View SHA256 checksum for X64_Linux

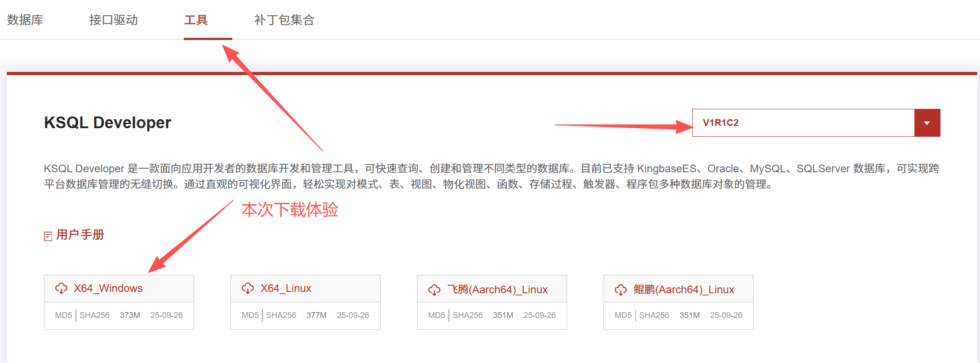(x=281, y=315)
